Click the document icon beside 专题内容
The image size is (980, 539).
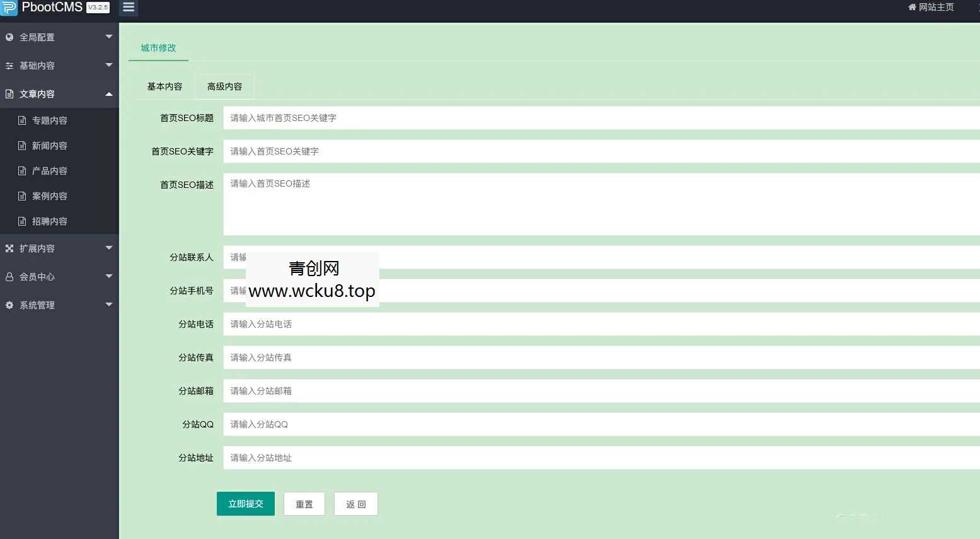click(21, 120)
